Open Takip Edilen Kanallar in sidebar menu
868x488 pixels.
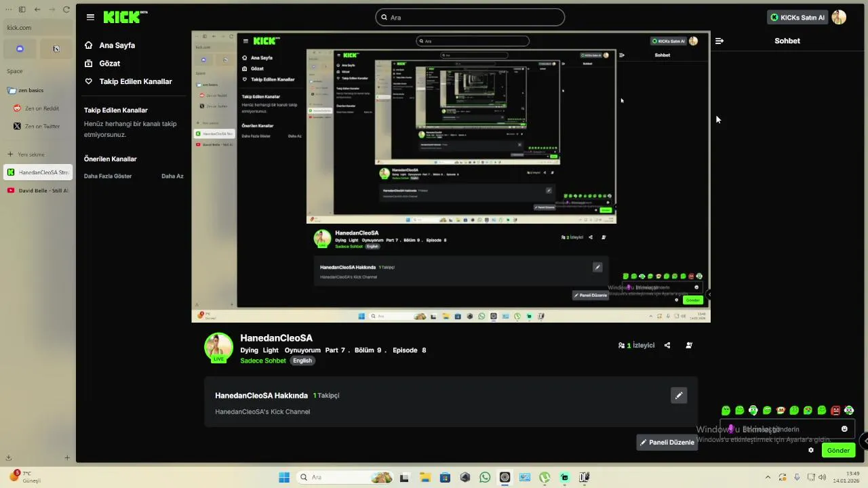[128, 81]
